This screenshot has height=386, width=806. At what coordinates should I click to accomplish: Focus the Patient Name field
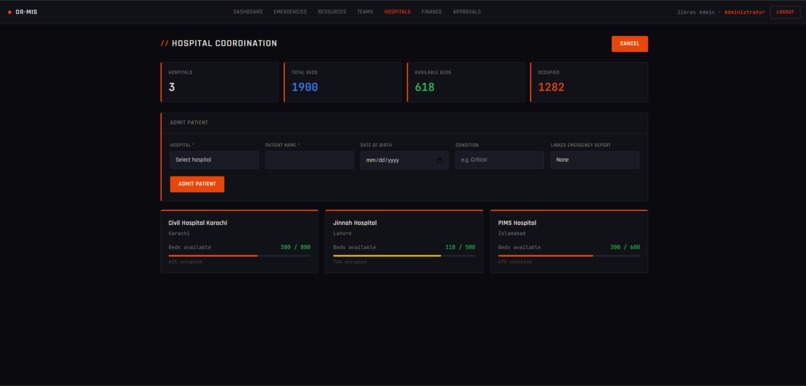[x=309, y=160]
